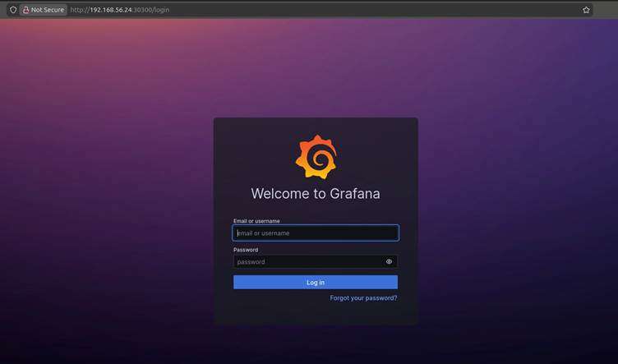The image size is (618, 364).
Task: Click the tracking protection shield icon
Action: click(13, 10)
